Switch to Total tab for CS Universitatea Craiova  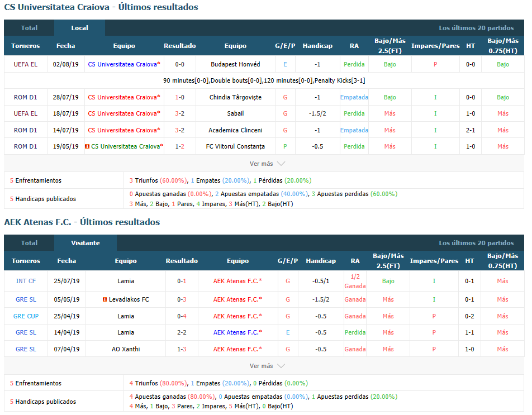(x=29, y=28)
